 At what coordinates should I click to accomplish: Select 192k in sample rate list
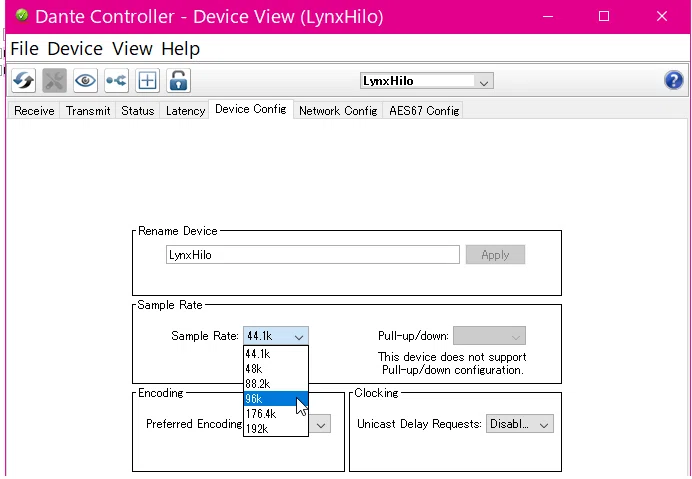(x=276, y=429)
